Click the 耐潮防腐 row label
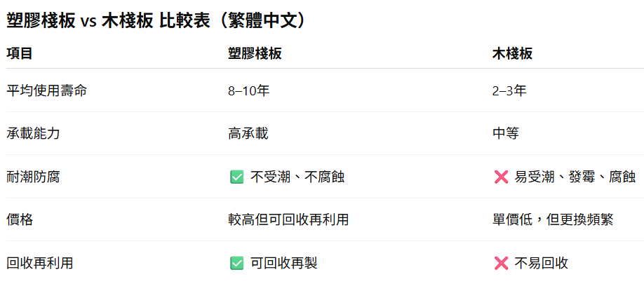 click(x=33, y=177)
